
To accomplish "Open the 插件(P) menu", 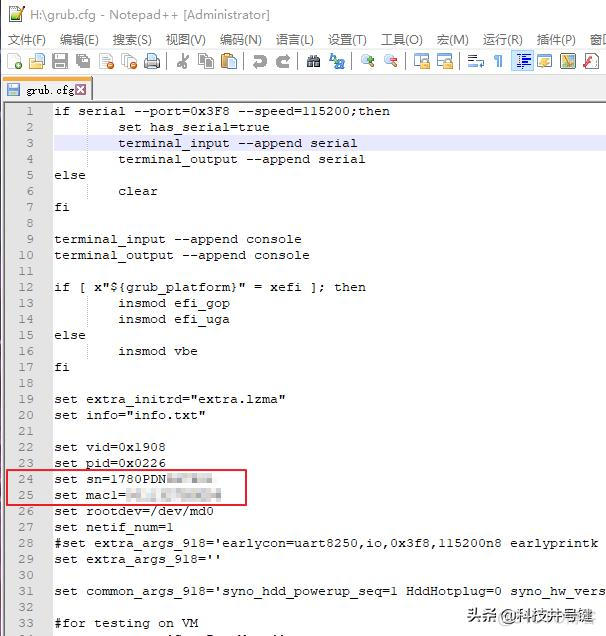I will (x=556, y=40).
